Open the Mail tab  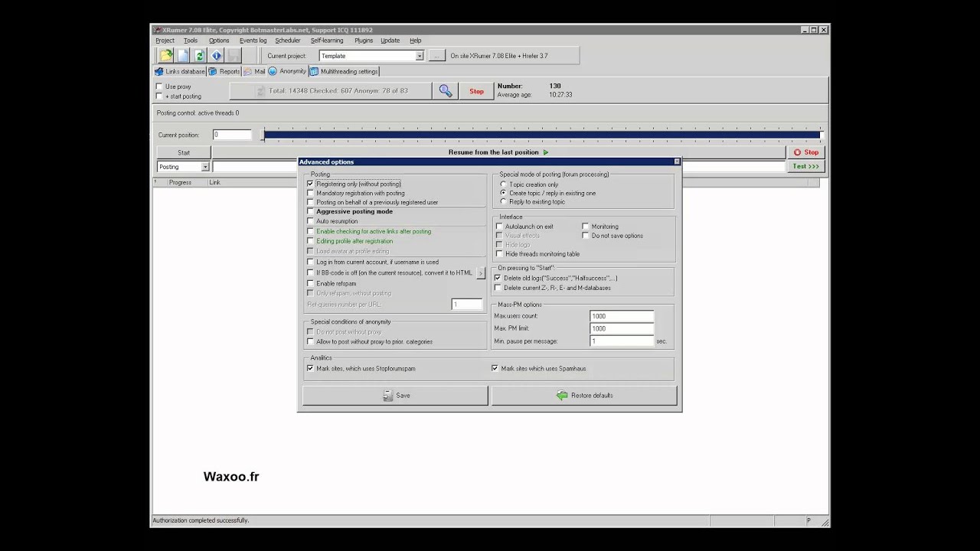point(255,71)
